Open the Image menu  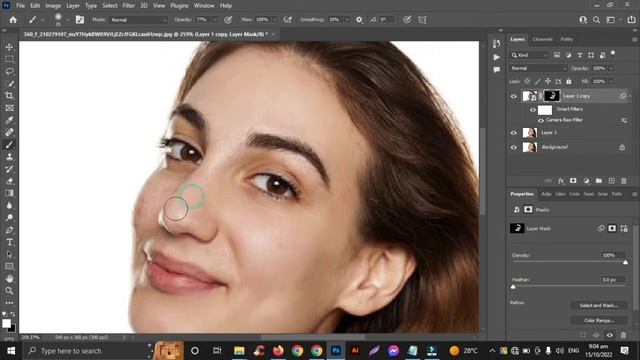pos(53,6)
